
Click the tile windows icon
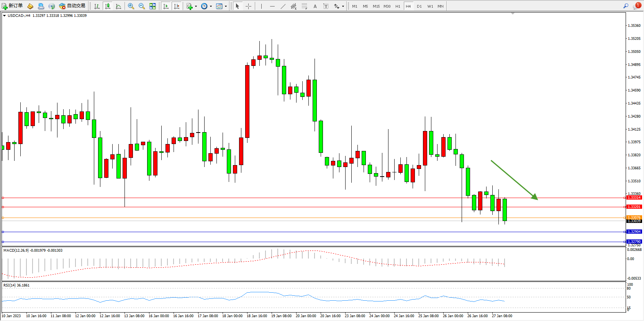(x=152, y=6)
